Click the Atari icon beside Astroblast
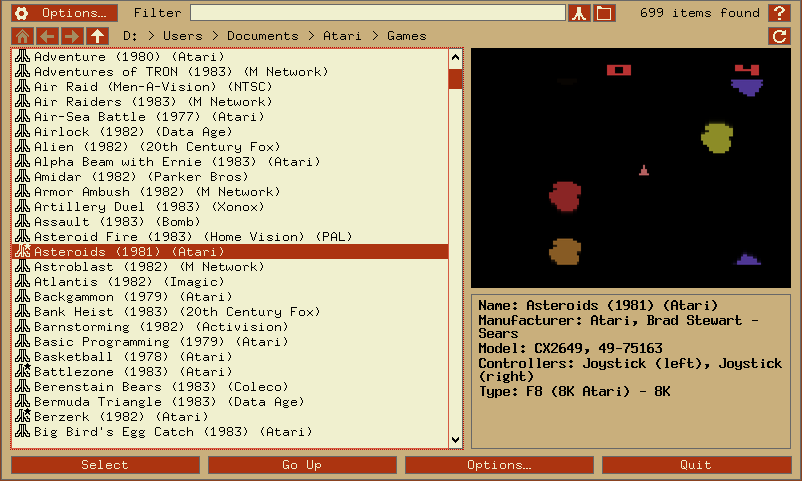This screenshot has height=481, width=802. [x=23, y=267]
